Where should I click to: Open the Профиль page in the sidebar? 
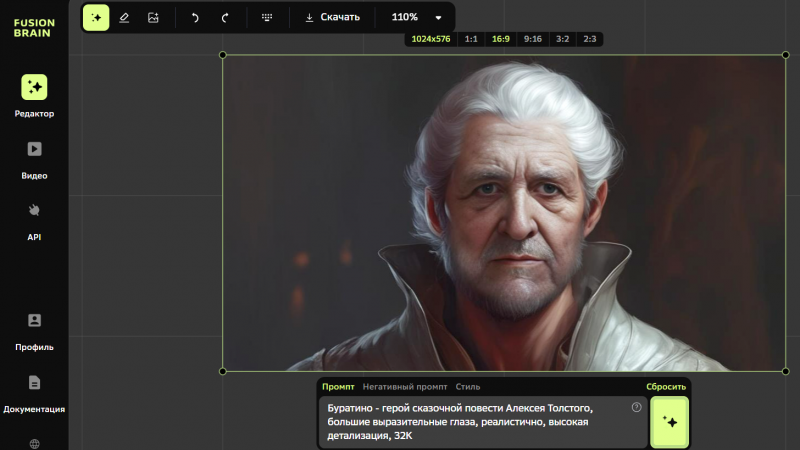pos(34,332)
